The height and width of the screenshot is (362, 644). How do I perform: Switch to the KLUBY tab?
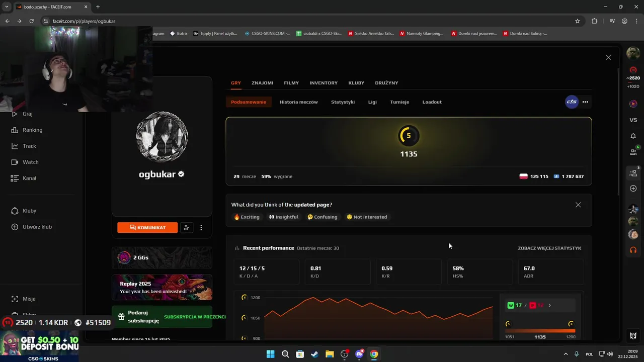coord(356,83)
